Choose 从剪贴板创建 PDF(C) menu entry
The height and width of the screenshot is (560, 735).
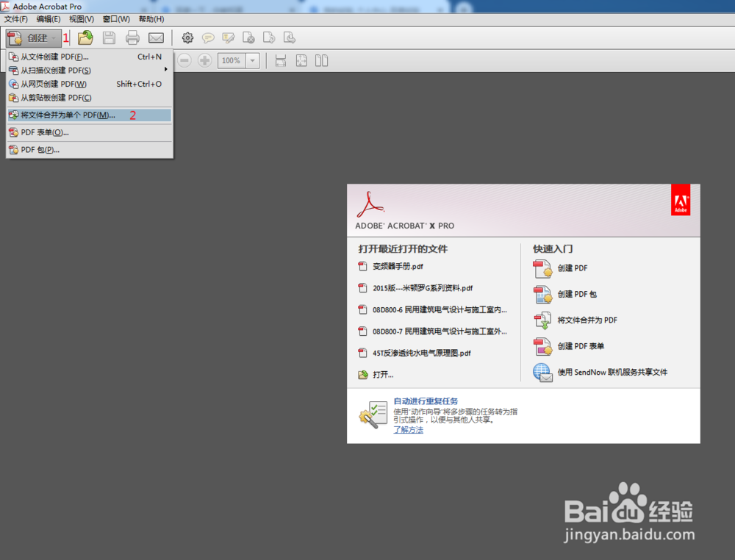tap(89, 98)
